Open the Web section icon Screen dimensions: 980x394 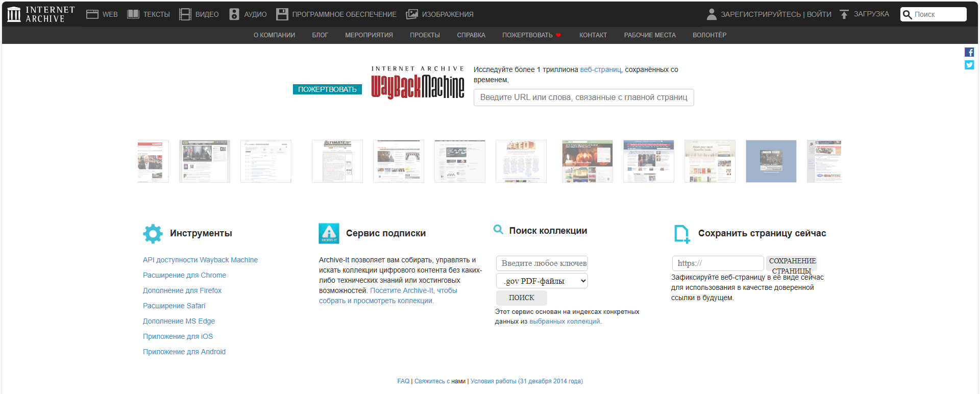click(x=92, y=14)
